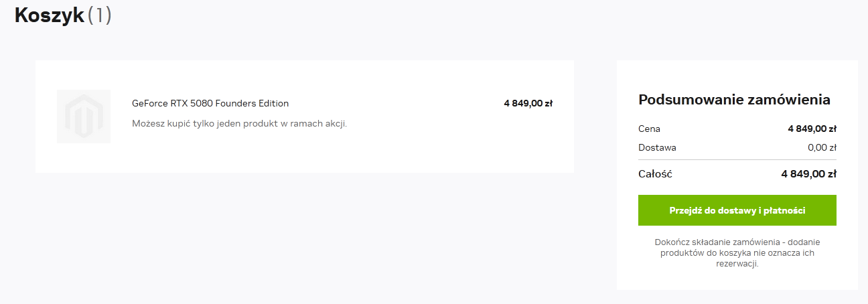Click product row price 4 849,00 zł

[528, 103]
